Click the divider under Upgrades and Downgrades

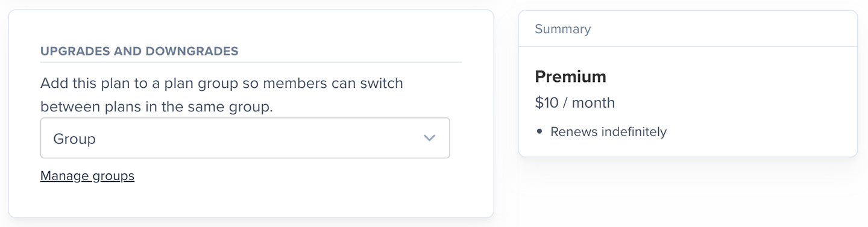pos(251,62)
